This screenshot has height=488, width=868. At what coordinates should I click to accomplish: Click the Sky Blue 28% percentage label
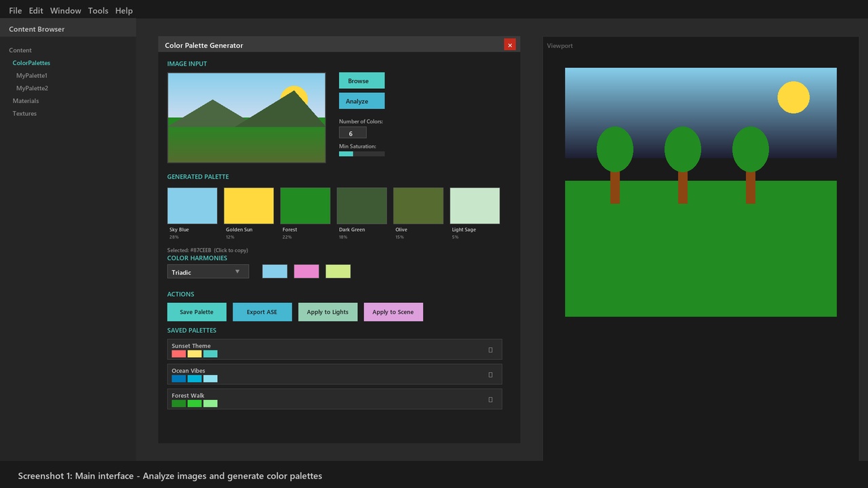coord(174,237)
